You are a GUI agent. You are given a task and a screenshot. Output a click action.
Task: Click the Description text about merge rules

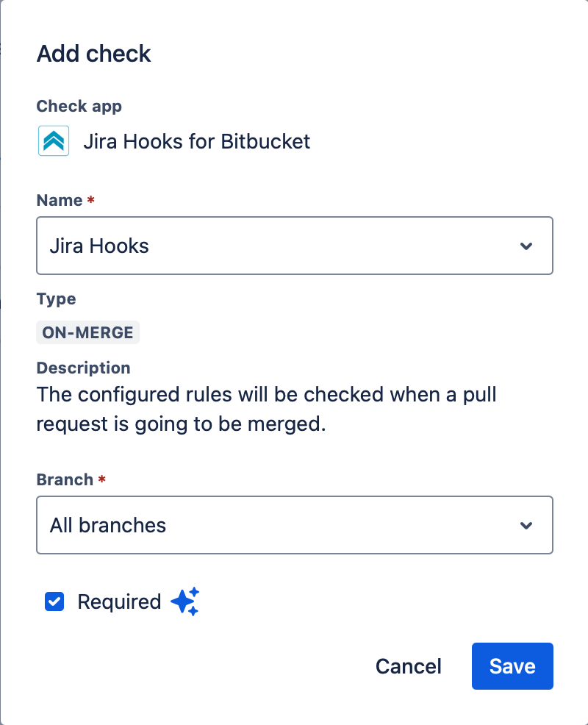266,409
